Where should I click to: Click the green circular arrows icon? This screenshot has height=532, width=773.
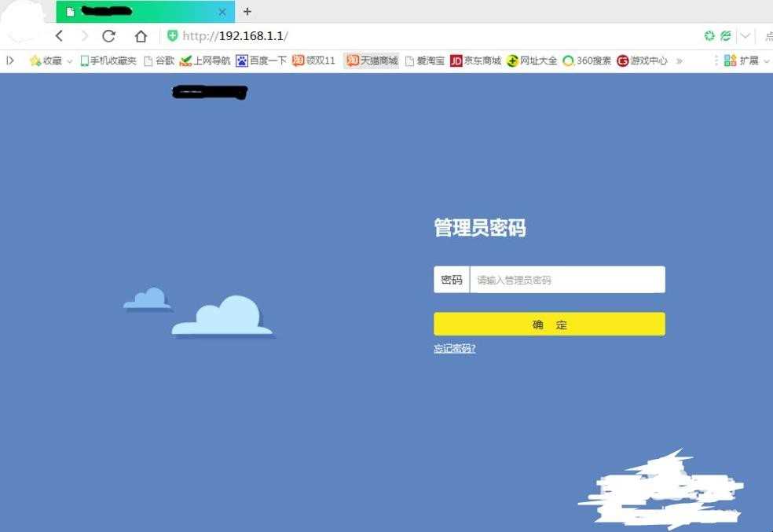[x=709, y=35]
